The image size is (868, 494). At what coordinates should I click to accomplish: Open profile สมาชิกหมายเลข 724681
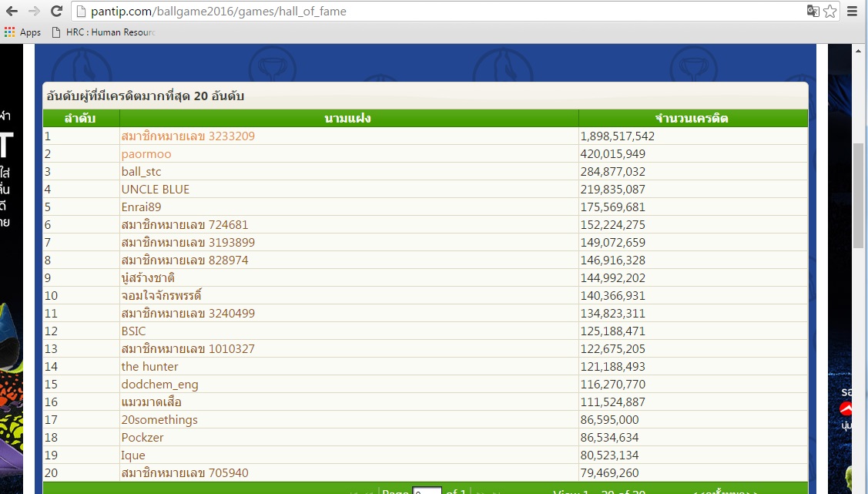tap(185, 225)
